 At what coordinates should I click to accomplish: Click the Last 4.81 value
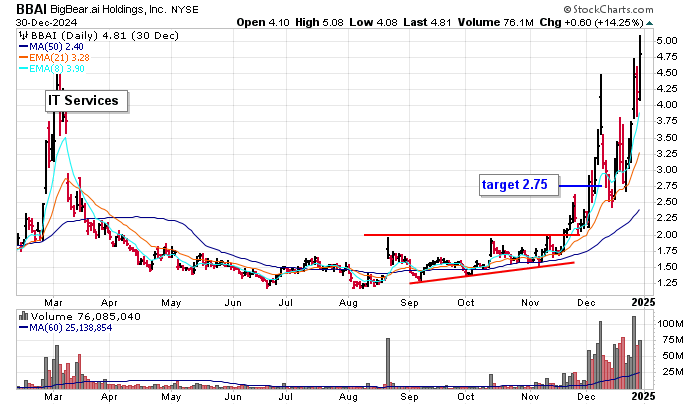click(427, 22)
